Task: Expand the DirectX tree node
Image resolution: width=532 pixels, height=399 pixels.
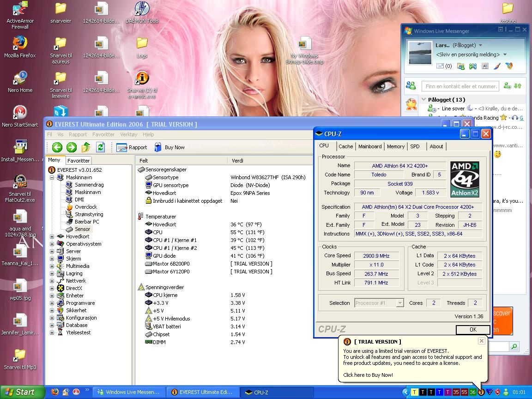Action: coord(52,288)
